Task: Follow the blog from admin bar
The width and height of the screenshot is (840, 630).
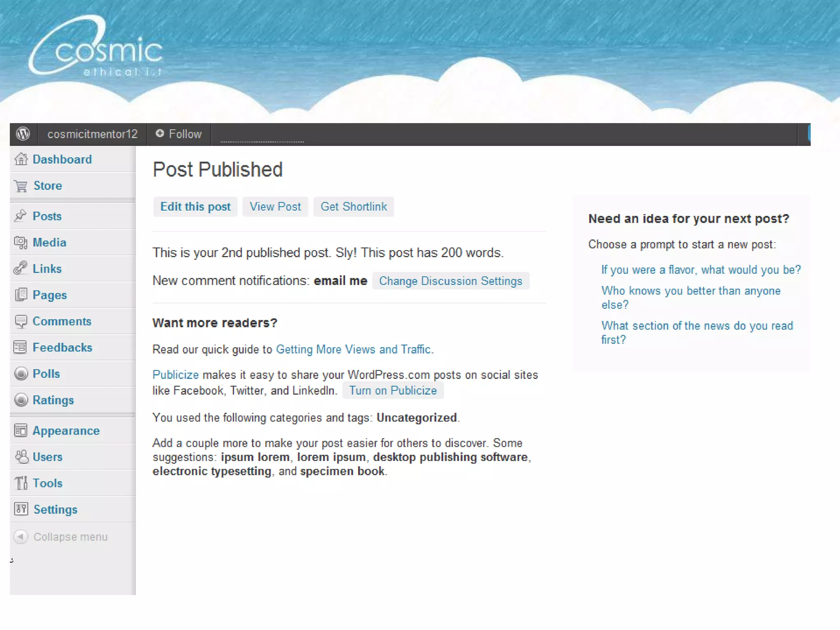Action: (179, 134)
